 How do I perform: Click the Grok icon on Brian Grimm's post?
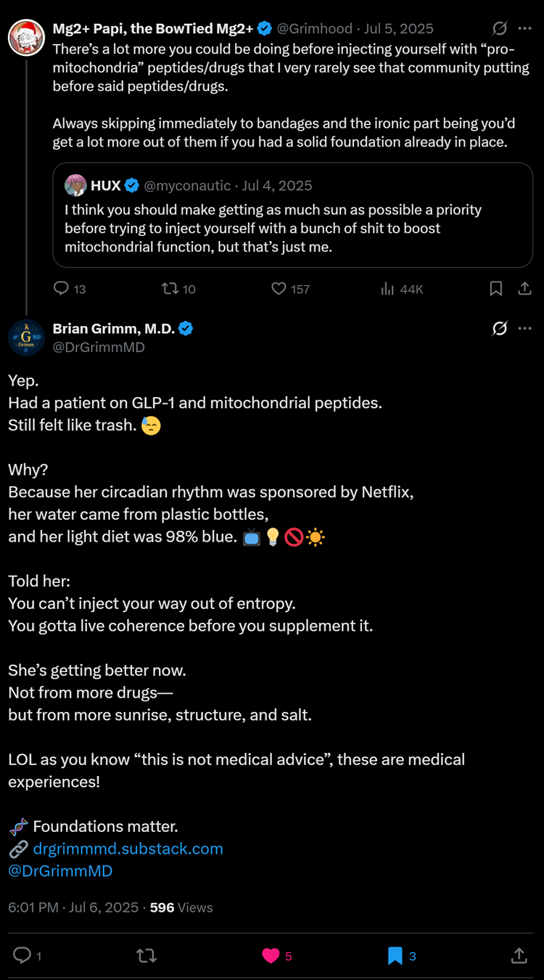point(499,329)
